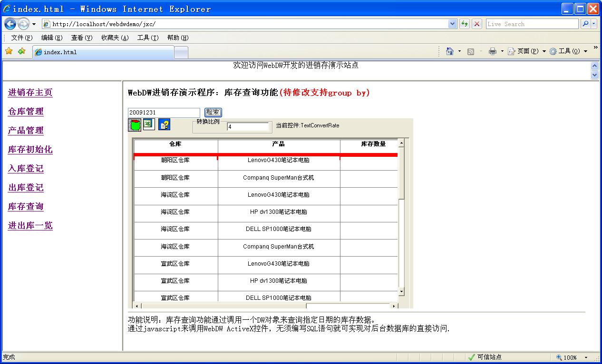Image resolution: width=602 pixels, height=364 pixels.
Task: Show more toolbar items with double chevron
Action: pyautogui.click(x=595, y=48)
